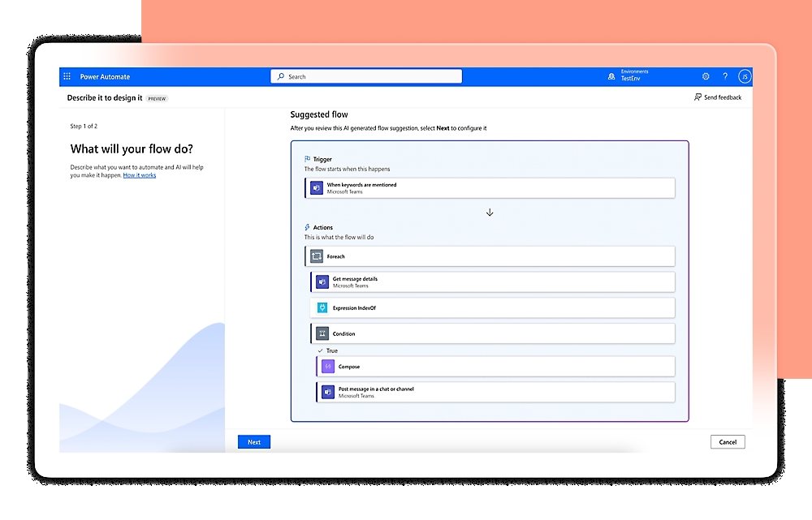Click the Actions lightning icon
Image resolution: width=812 pixels, height=520 pixels.
click(x=307, y=227)
